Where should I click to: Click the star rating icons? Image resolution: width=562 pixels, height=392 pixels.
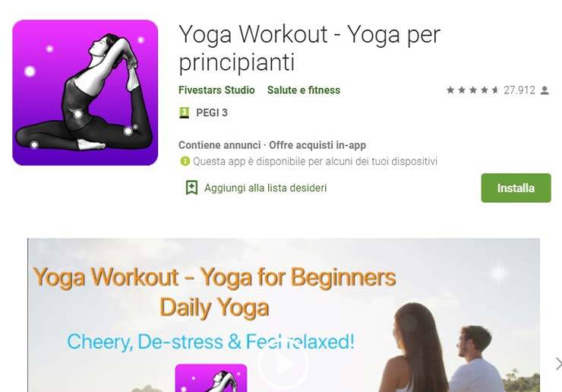coord(472,90)
